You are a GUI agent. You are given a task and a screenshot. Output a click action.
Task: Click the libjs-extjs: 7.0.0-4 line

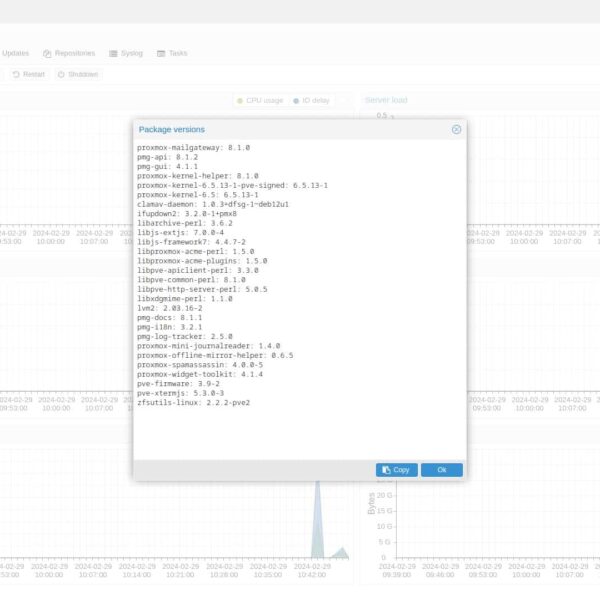tap(180, 233)
